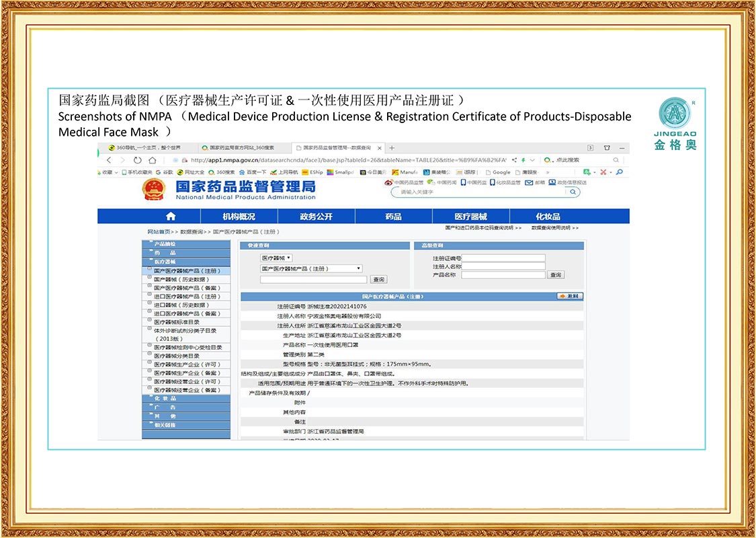Expand the 其他 sidebar section
756x538 pixels.
pos(186,416)
